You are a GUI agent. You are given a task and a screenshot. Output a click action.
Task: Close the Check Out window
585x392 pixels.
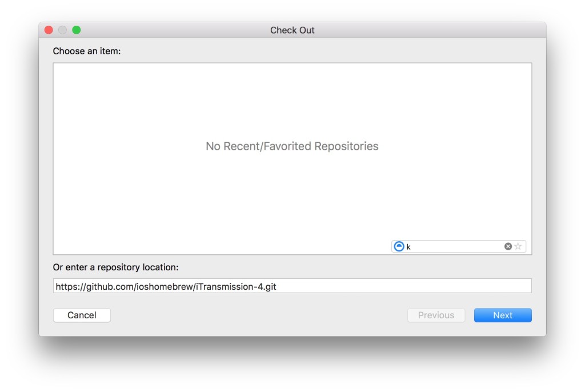pos(49,30)
